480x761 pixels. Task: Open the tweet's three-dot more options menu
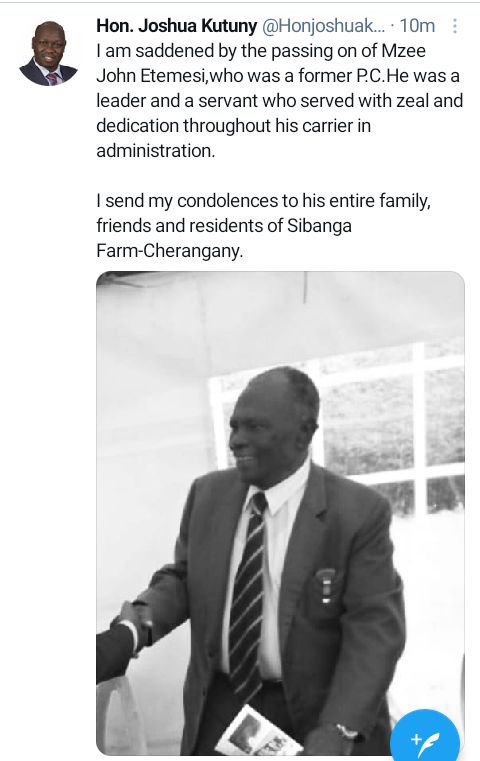coord(454,26)
